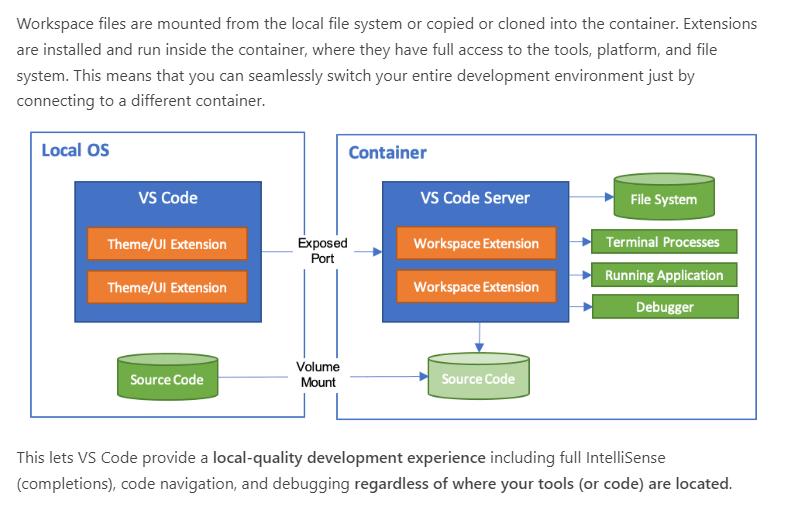Select the lower Theme/UI Extension box
787x515 pixels.
coord(167,287)
